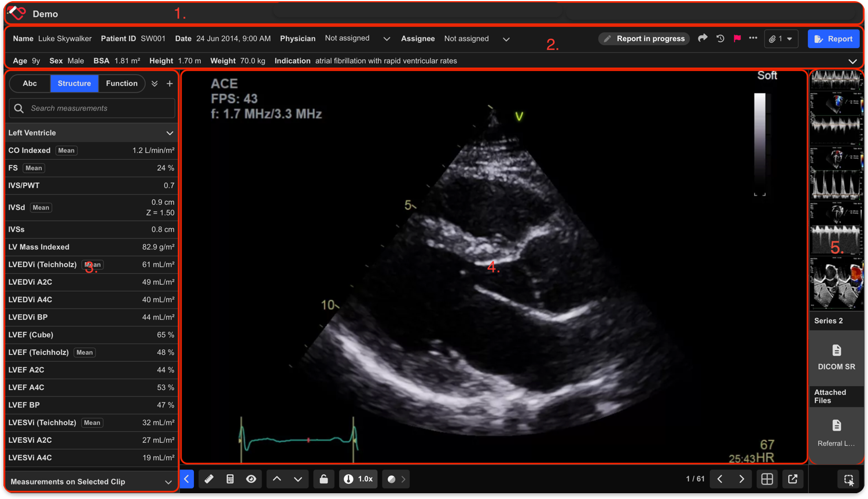Viewport: 868px width, 499px height.
Task: Open the three-dots more options menu
Action: [753, 38]
